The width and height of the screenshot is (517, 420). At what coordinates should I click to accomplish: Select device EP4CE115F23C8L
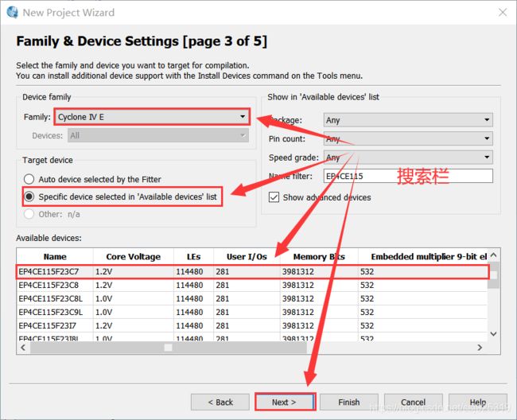252,298
